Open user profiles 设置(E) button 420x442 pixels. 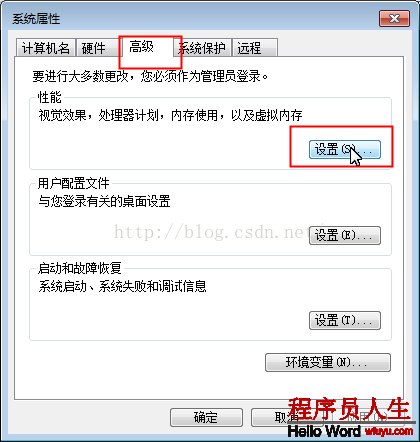tap(345, 235)
